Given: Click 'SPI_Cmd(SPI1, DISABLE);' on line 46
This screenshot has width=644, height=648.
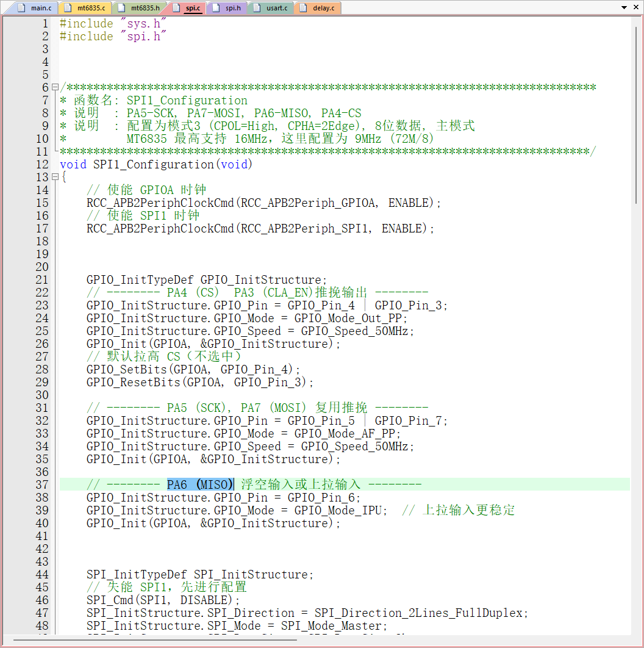Looking at the screenshot, I should (x=163, y=600).
